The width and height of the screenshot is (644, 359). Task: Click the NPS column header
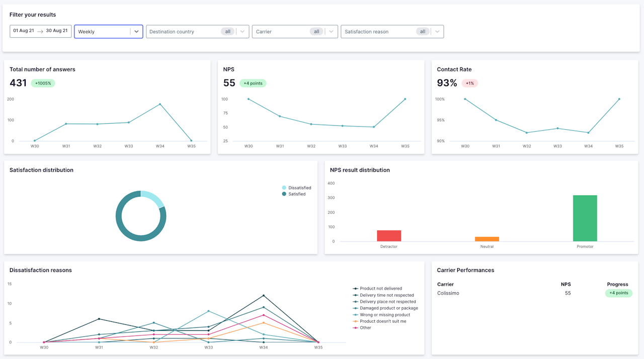click(566, 285)
